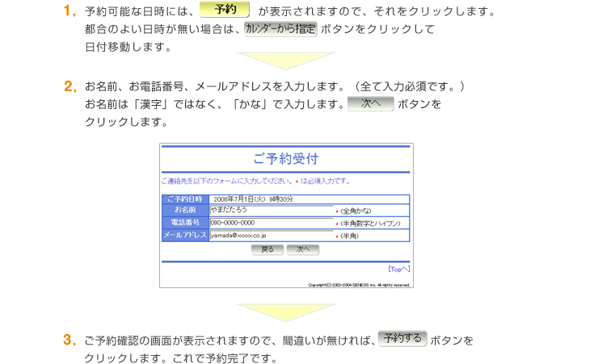
Task: Click the yellow 予約 button in step 1
Action: 225,10
